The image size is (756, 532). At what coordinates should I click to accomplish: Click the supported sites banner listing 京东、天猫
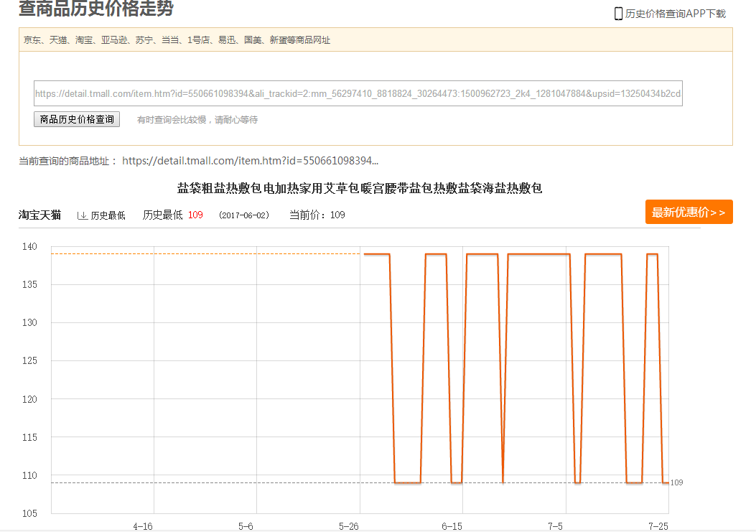177,40
